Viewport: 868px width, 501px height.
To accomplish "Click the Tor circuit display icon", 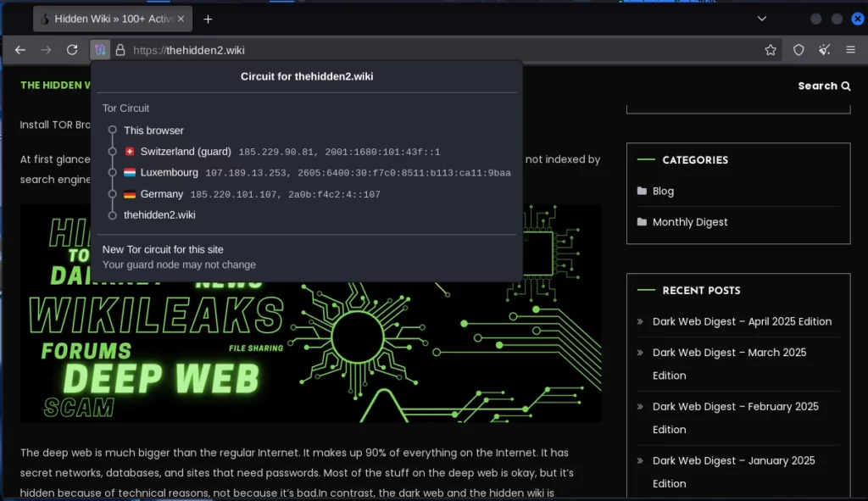I will (100, 50).
